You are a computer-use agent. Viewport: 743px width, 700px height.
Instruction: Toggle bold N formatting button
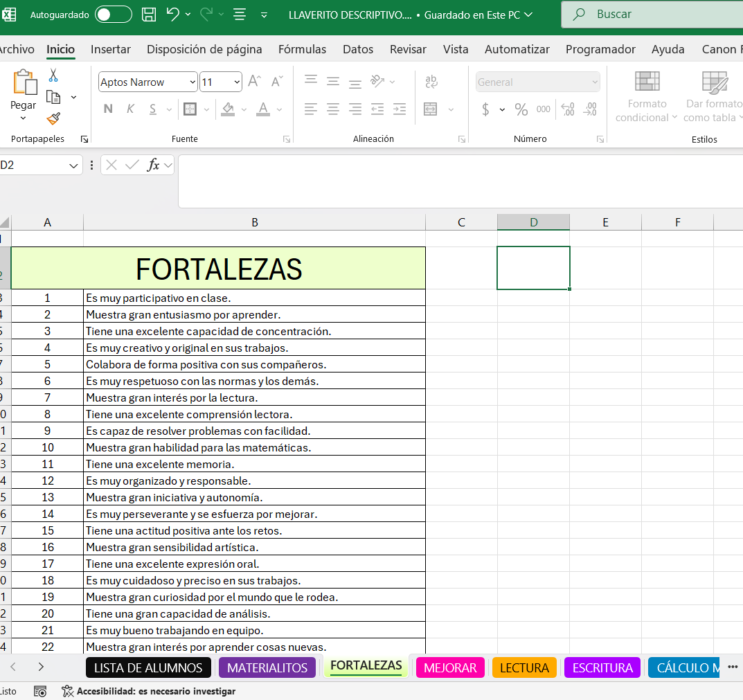click(x=108, y=109)
